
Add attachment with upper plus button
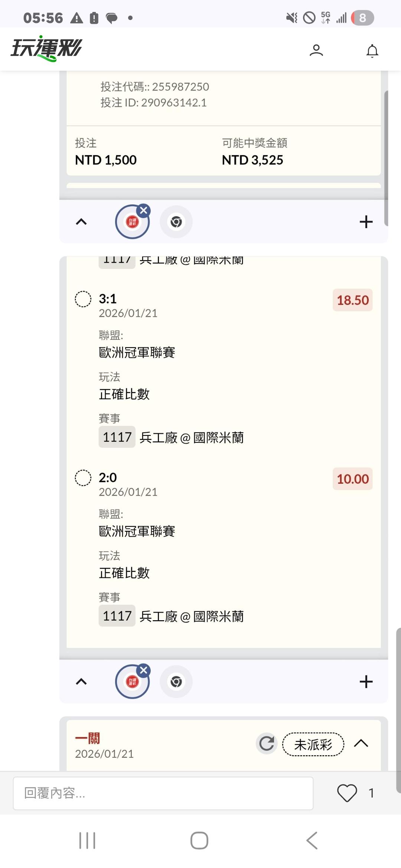pyautogui.click(x=366, y=222)
